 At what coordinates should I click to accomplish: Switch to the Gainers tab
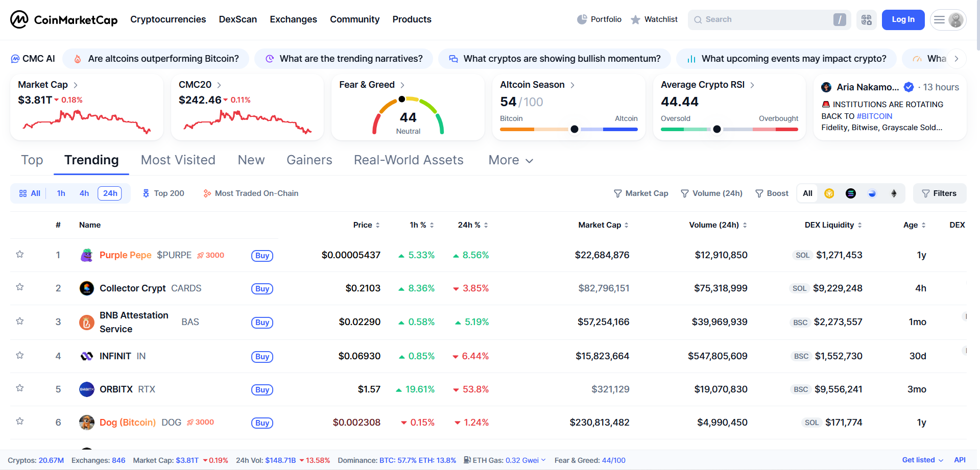309,160
